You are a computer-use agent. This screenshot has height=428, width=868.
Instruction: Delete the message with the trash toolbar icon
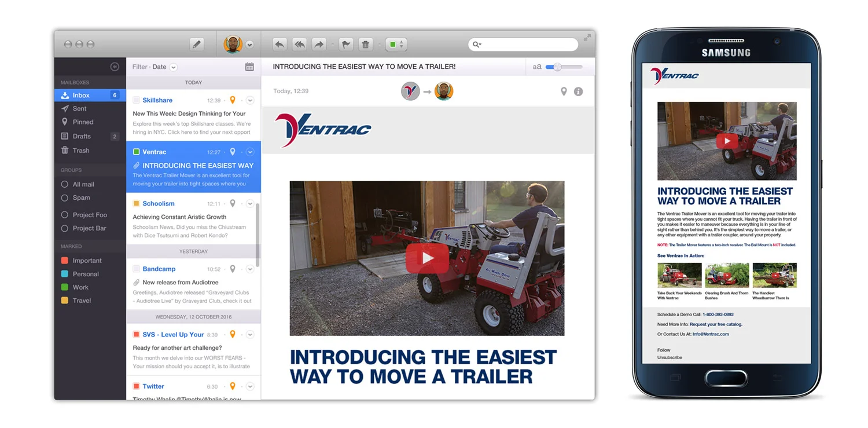366,44
